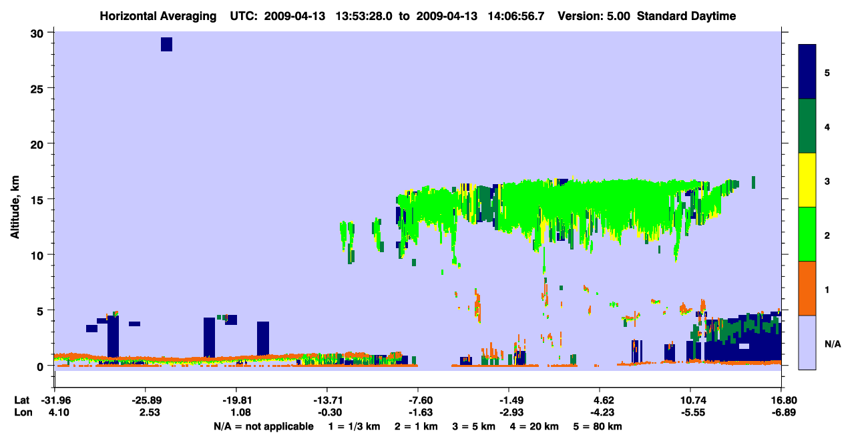Click the isolated blue block near 29 km altitude
This screenshot has height=445, width=868.
click(166, 44)
